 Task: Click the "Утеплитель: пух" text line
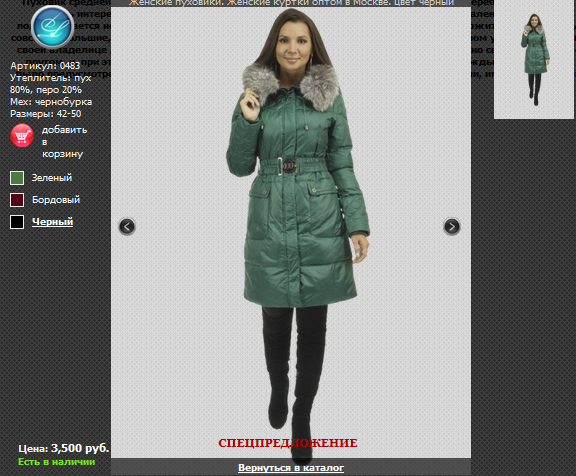[x=50, y=78]
